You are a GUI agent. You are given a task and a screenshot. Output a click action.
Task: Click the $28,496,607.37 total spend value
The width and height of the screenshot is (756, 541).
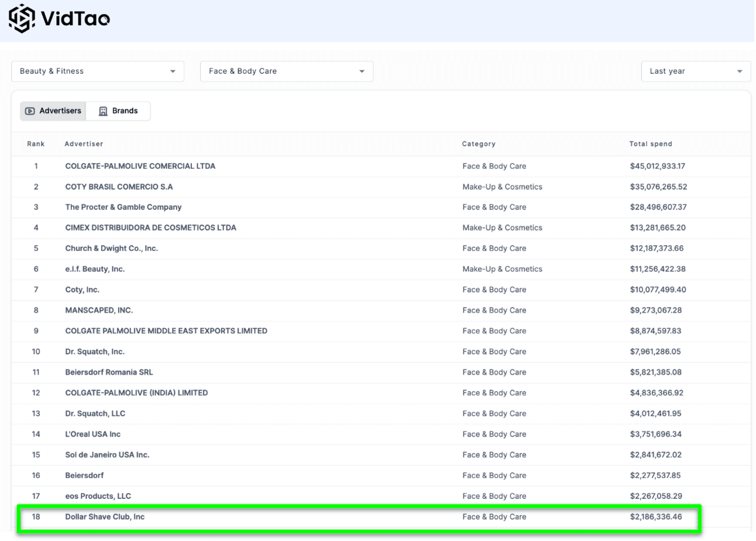tap(658, 208)
